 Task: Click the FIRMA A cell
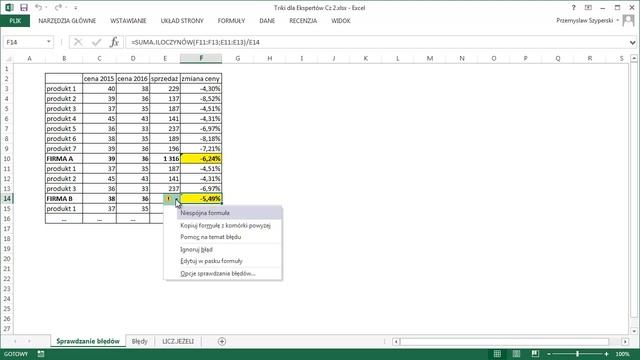(64, 159)
